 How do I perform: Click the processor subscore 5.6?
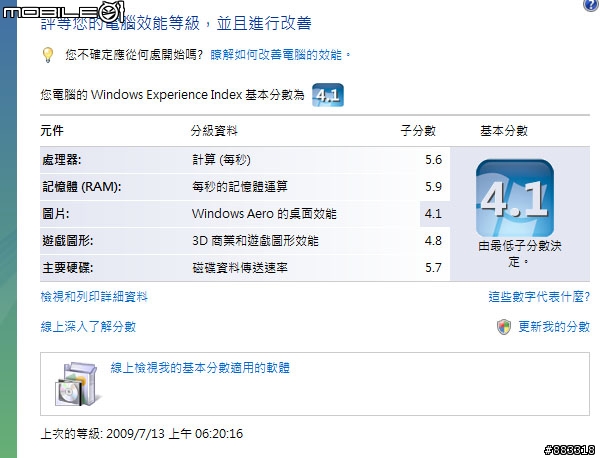[433, 160]
